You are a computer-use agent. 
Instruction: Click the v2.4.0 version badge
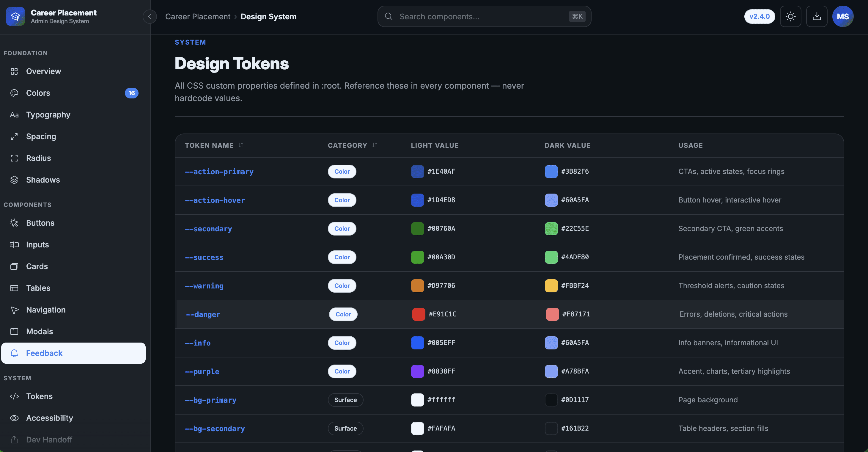(x=759, y=17)
